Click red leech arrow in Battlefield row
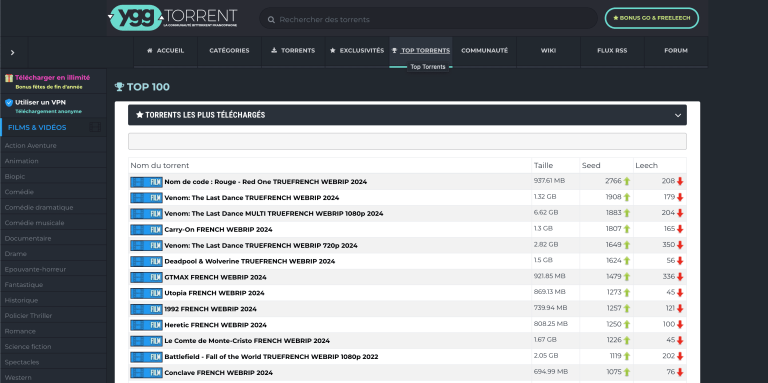The height and width of the screenshot is (383, 768). pos(680,357)
